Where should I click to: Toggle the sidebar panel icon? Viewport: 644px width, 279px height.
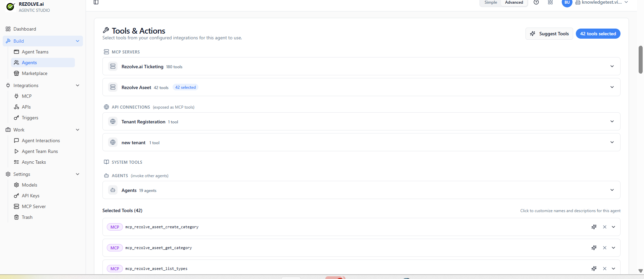96,2
